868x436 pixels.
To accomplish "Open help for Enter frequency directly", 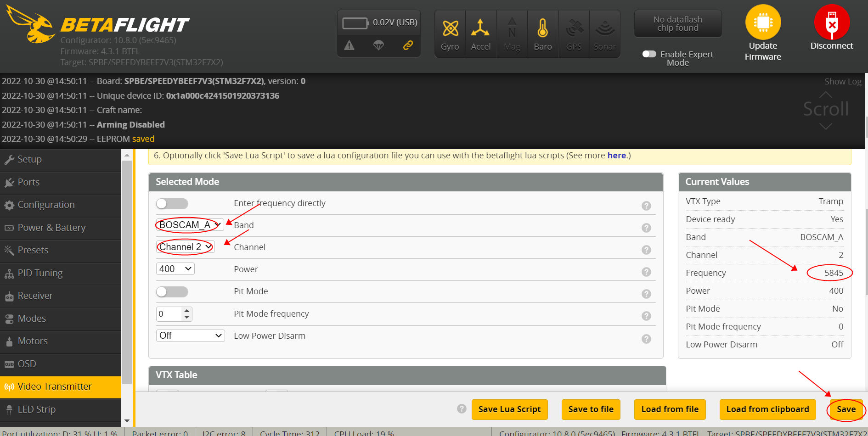I will pos(646,206).
